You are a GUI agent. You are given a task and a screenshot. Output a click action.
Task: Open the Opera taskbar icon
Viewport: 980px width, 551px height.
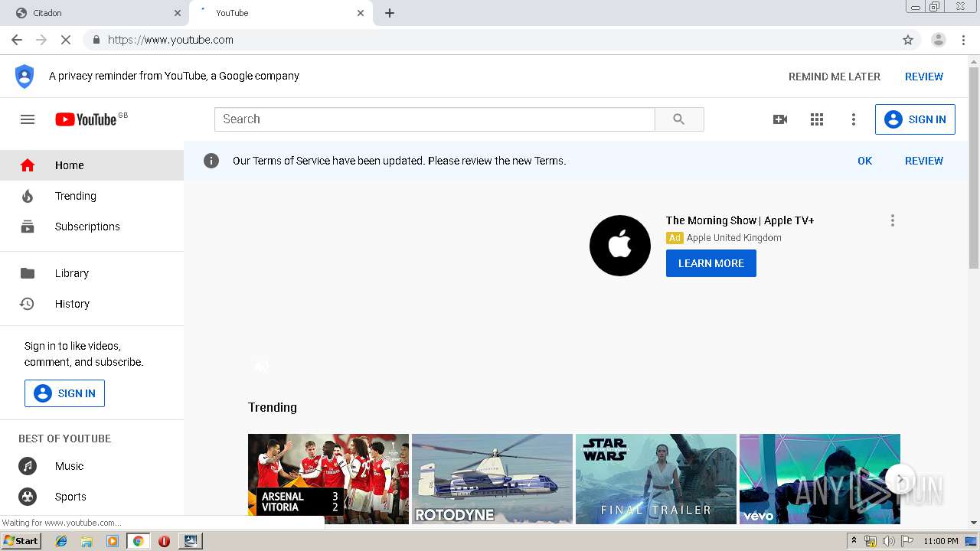pyautogui.click(x=164, y=541)
